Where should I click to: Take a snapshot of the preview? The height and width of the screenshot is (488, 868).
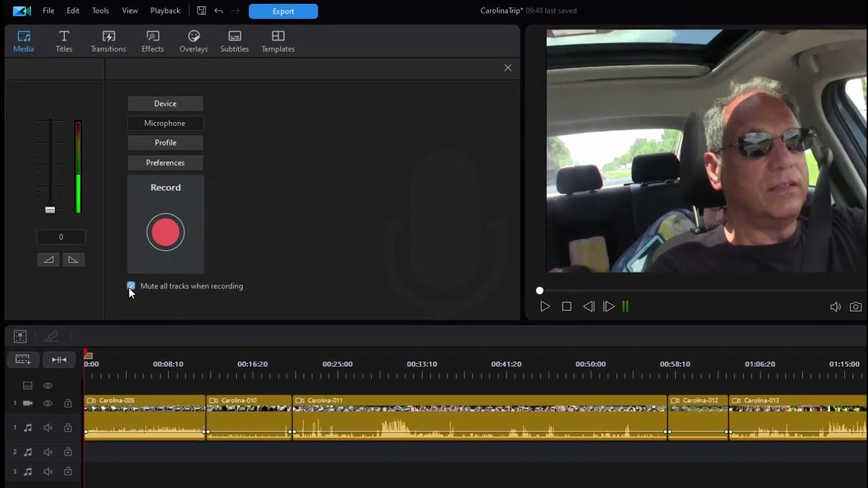(856, 307)
